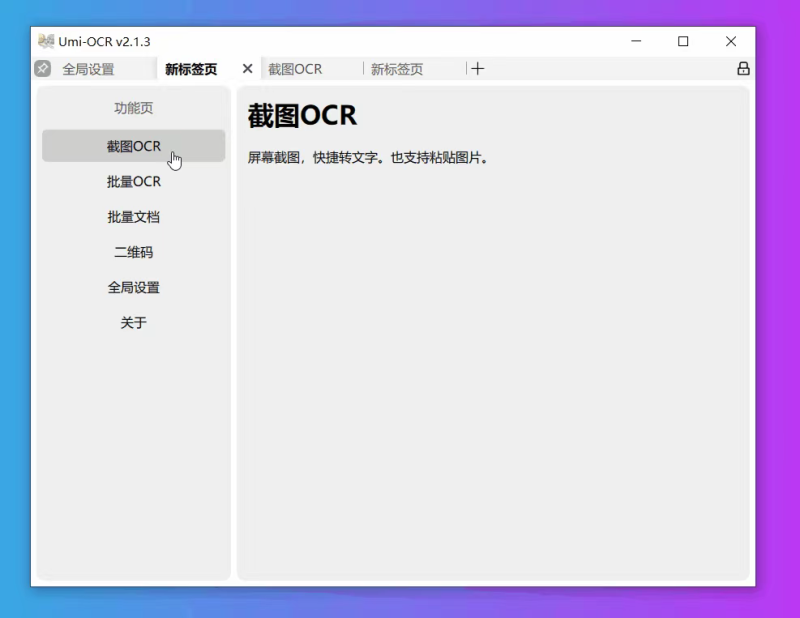Open 全局设置 from the sidebar list
This screenshot has height=618, width=800.
click(133, 287)
